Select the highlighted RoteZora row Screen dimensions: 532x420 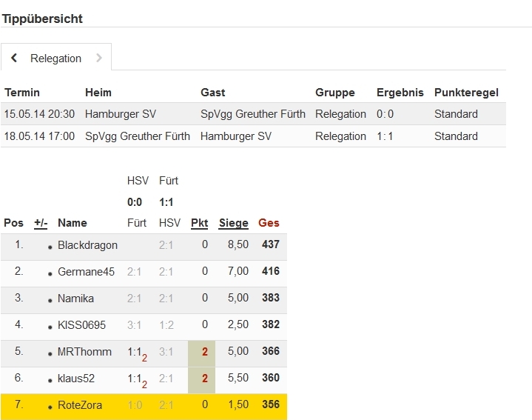(144, 406)
